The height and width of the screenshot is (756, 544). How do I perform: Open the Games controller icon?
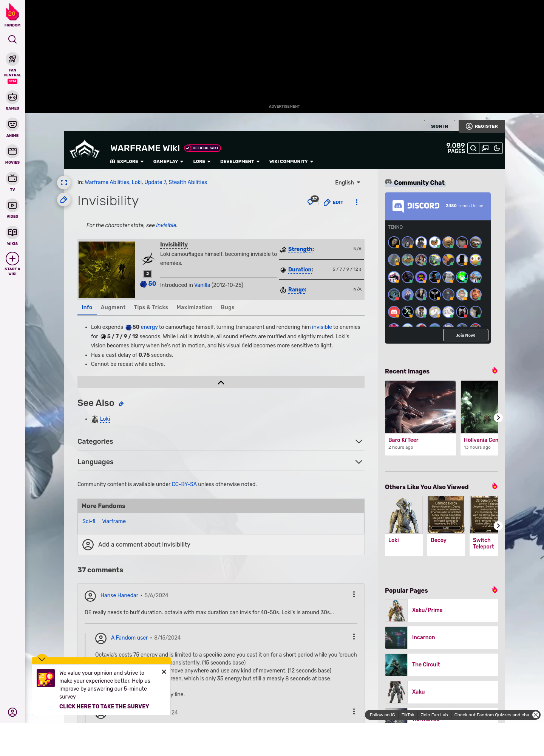click(x=12, y=97)
